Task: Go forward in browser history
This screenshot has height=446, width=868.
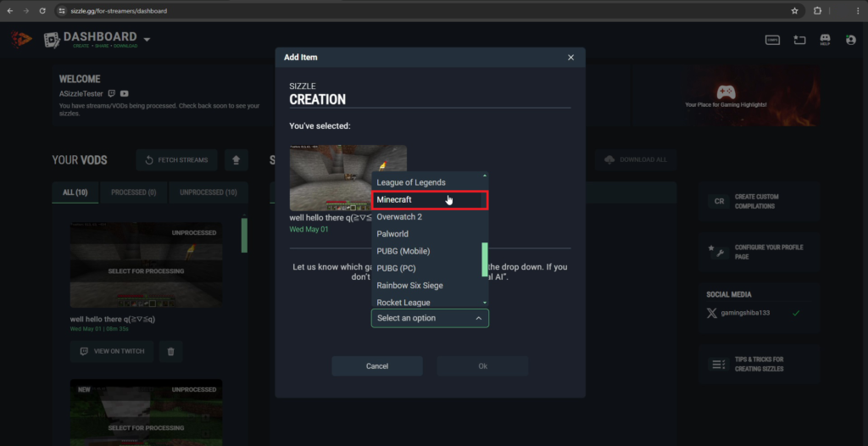Action: tap(26, 10)
